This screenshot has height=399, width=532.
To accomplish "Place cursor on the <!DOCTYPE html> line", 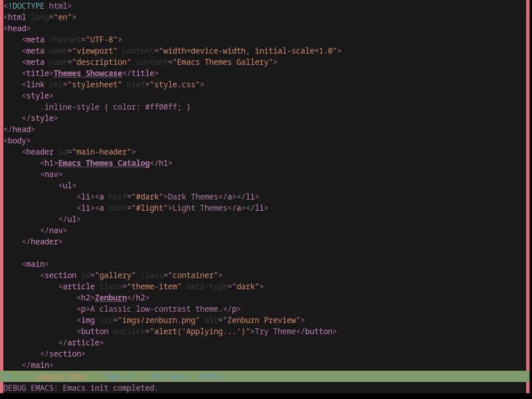I will pyautogui.click(x=37, y=6).
